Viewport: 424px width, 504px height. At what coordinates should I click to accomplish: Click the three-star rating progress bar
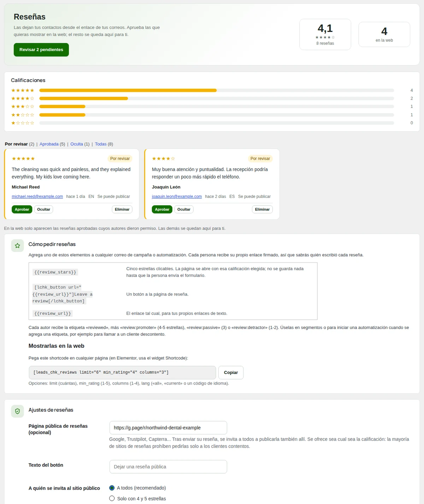(x=217, y=107)
